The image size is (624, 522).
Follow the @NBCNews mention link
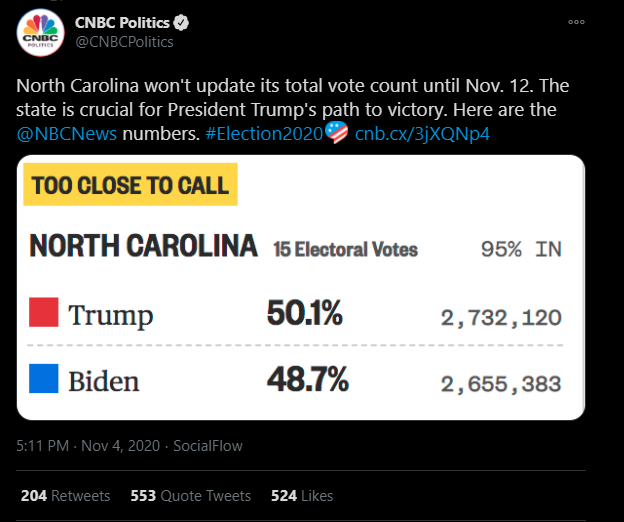pos(66,133)
